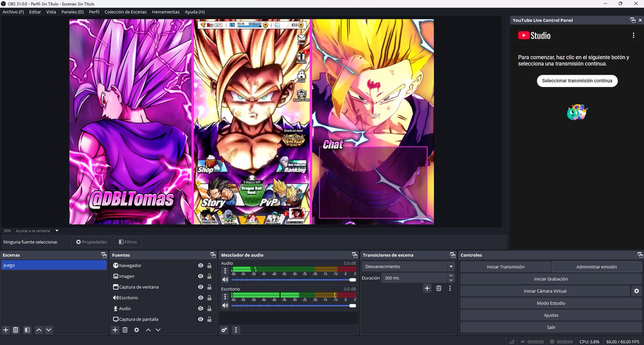Image resolution: width=644 pixels, height=345 pixels.
Task: Click the CPU: 3.8% status text
Action: (x=589, y=341)
